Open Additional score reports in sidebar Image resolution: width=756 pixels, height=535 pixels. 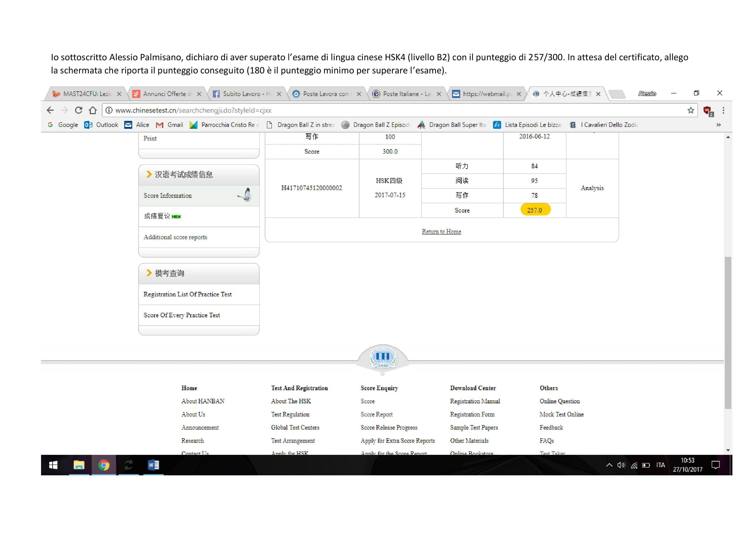175,237
